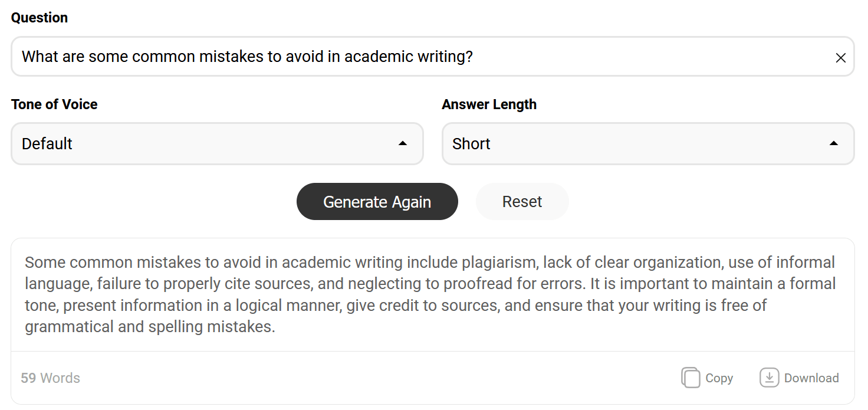
Task: Click the Download text label
Action: [811, 378]
